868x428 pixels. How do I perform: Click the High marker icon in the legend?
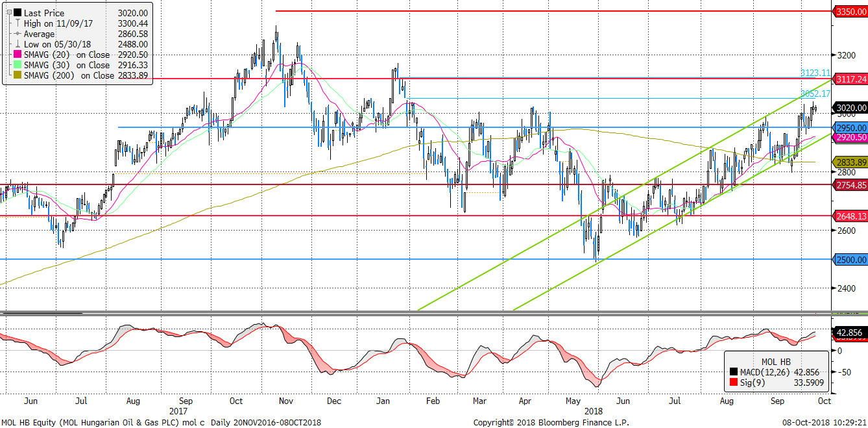[17, 23]
